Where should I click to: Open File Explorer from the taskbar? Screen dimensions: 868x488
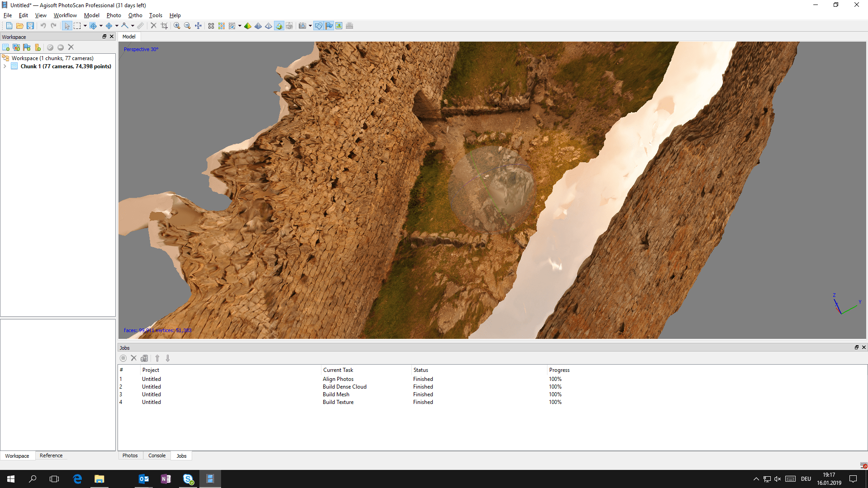[99, 479]
